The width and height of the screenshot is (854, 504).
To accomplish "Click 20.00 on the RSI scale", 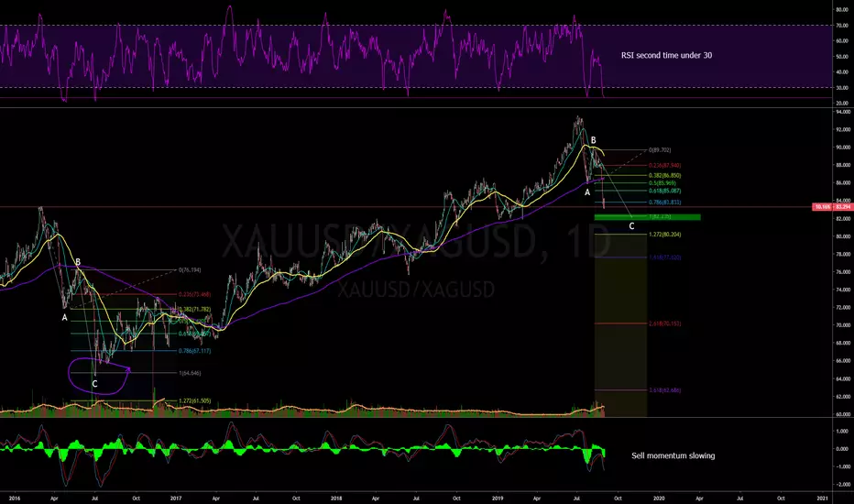I will tap(842, 103).
